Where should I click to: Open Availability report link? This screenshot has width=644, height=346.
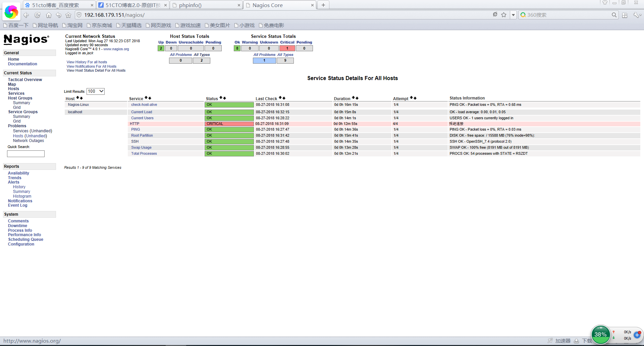point(18,173)
